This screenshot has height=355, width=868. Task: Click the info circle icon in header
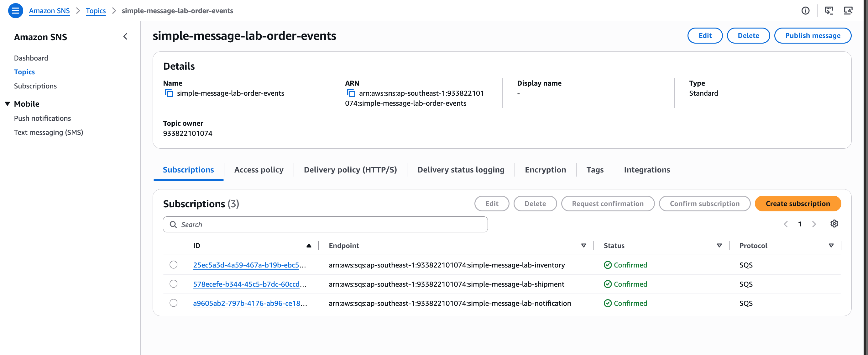tap(805, 11)
